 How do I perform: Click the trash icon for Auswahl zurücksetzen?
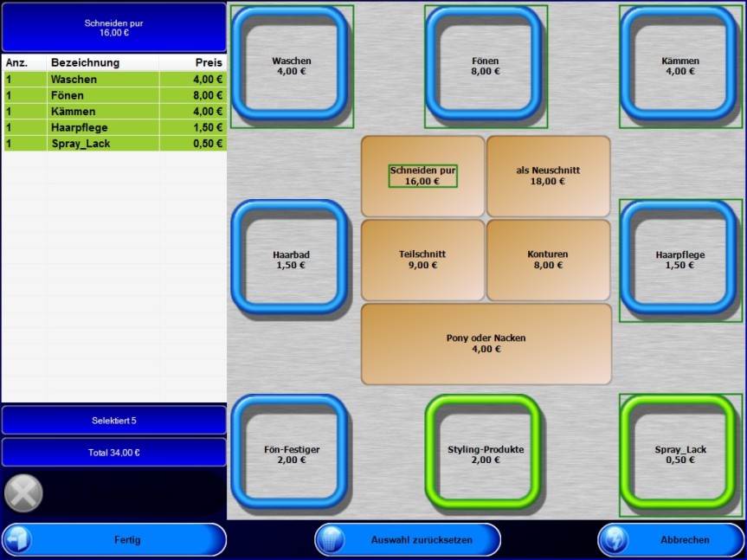pyautogui.click(x=331, y=539)
